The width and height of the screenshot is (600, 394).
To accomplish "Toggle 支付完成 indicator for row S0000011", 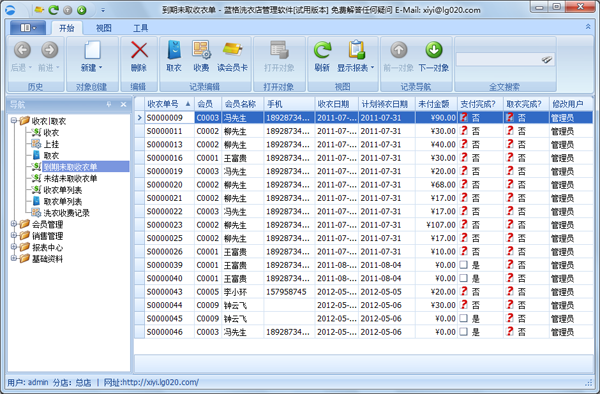I will (x=464, y=131).
